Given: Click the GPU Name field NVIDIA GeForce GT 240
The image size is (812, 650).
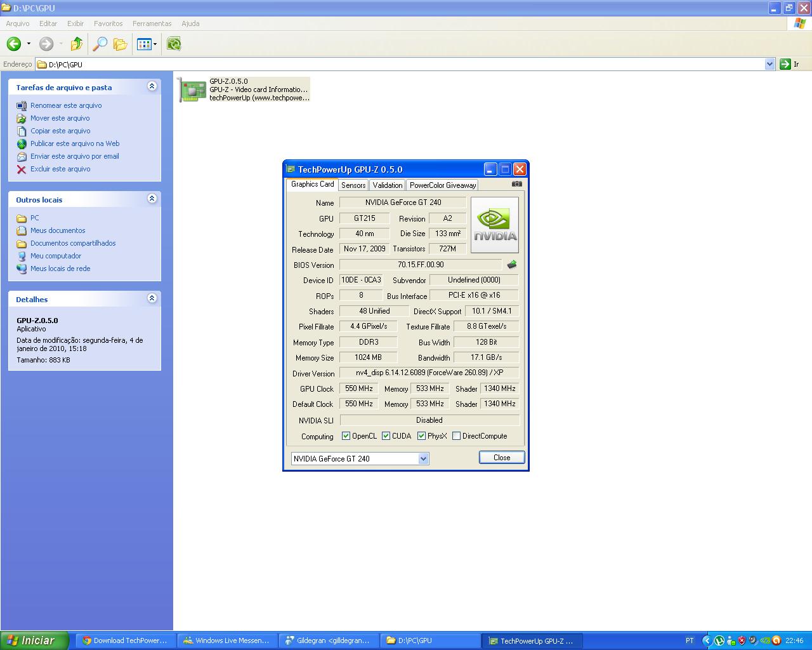Looking at the screenshot, I should point(403,202).
